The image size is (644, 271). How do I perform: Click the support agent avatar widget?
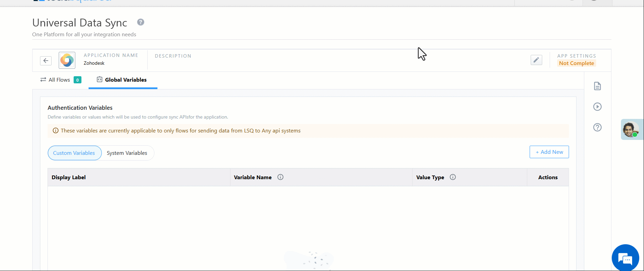point(631,129)
